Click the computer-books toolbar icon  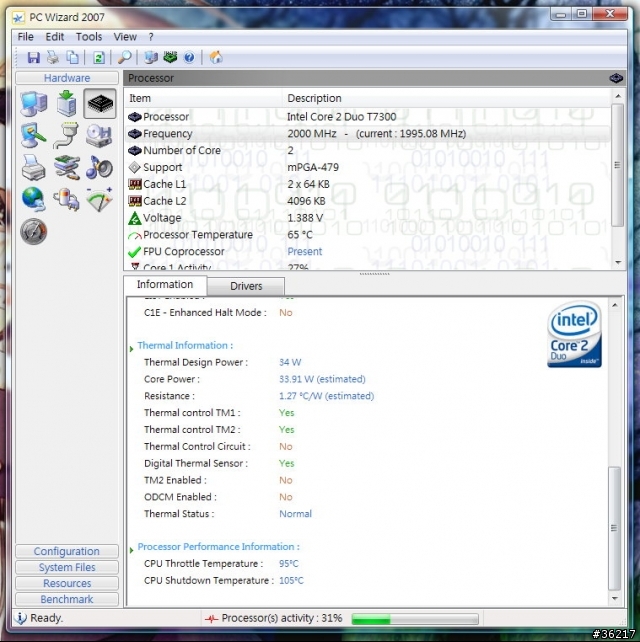[x=151, y=57]
